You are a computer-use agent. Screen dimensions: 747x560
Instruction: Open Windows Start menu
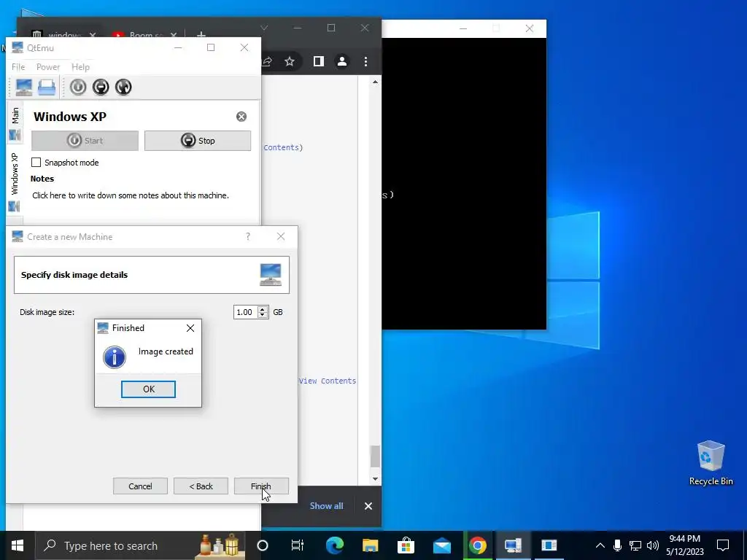[18, 545]
